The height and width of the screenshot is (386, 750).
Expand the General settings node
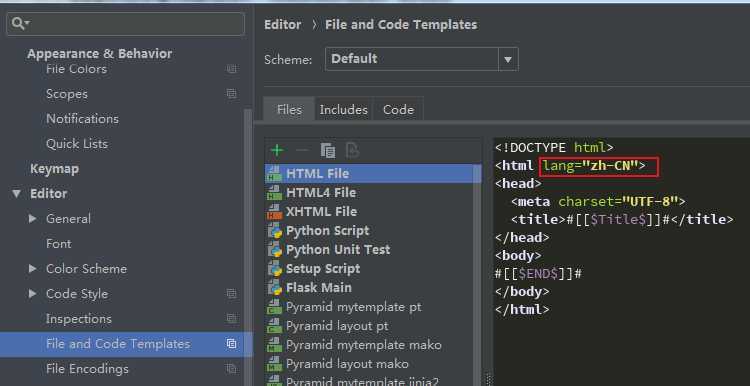coord(33,219)
